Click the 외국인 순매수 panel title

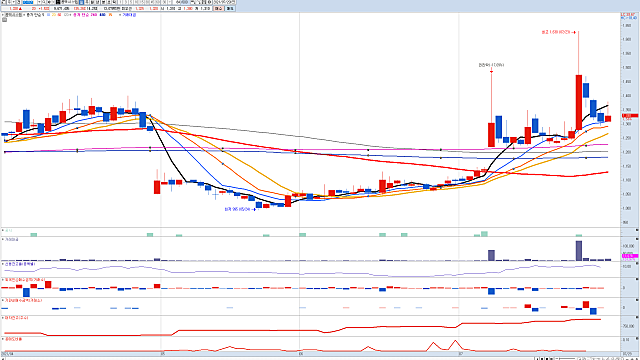click(x=24, y=280)
